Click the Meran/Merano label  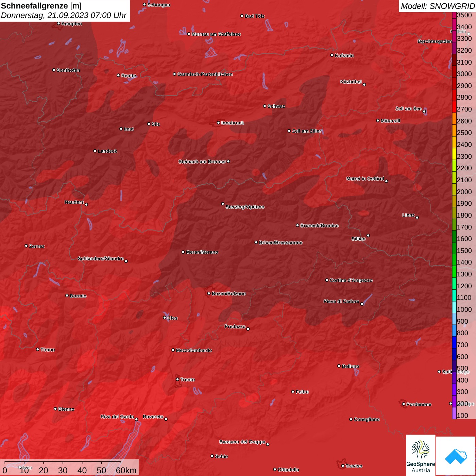(x=202, y=252)
